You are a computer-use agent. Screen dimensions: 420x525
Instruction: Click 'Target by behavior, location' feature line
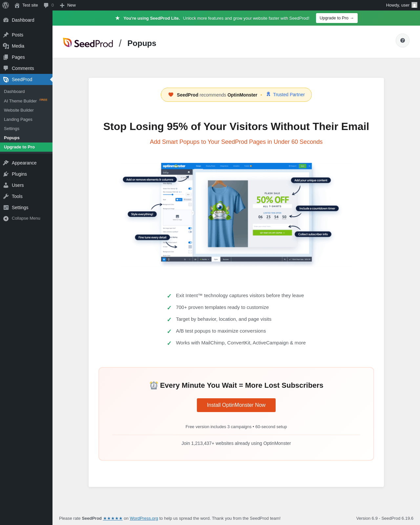pos(223,319)
